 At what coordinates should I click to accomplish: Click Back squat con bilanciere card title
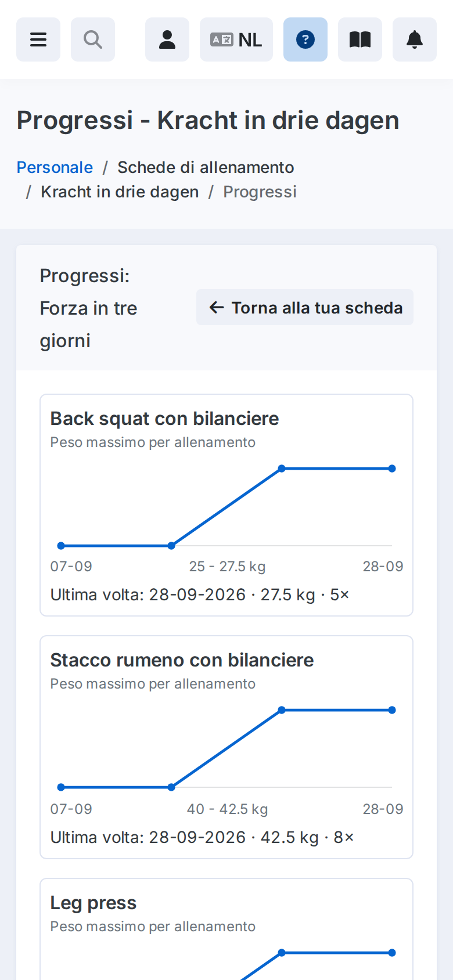point(164,419)
